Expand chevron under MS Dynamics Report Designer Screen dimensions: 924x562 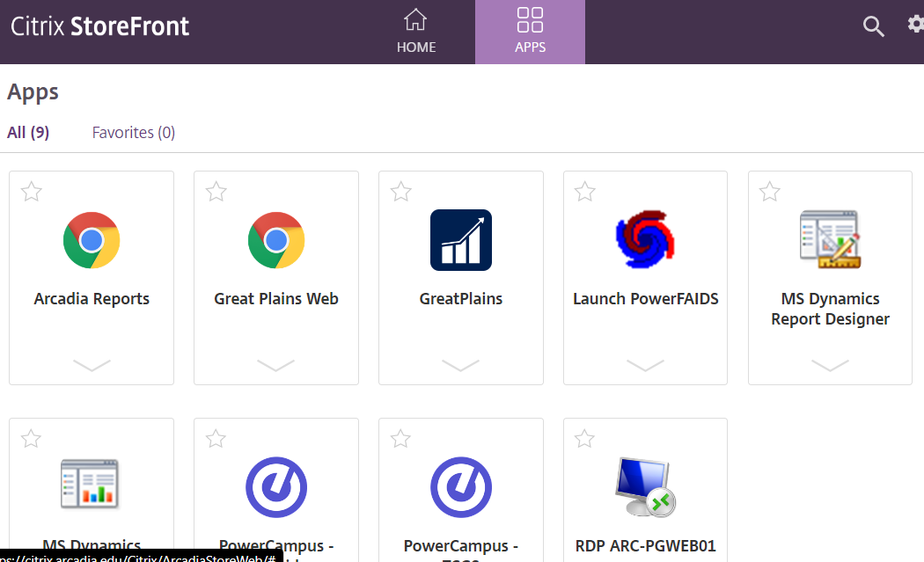pos(830,365)
